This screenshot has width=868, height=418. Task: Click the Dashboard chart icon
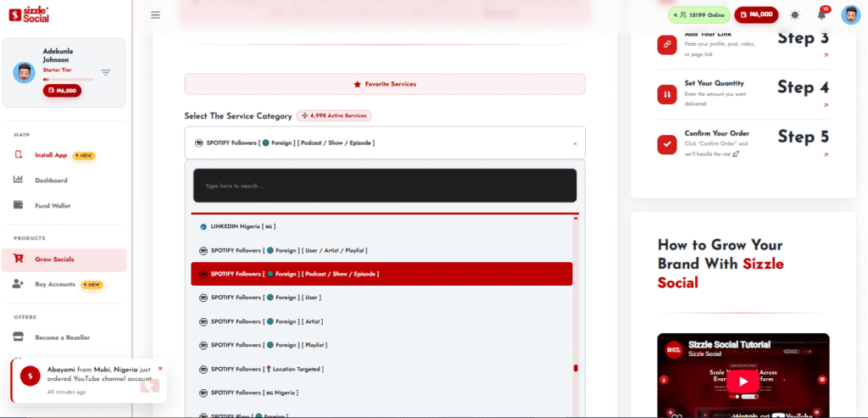19,180
